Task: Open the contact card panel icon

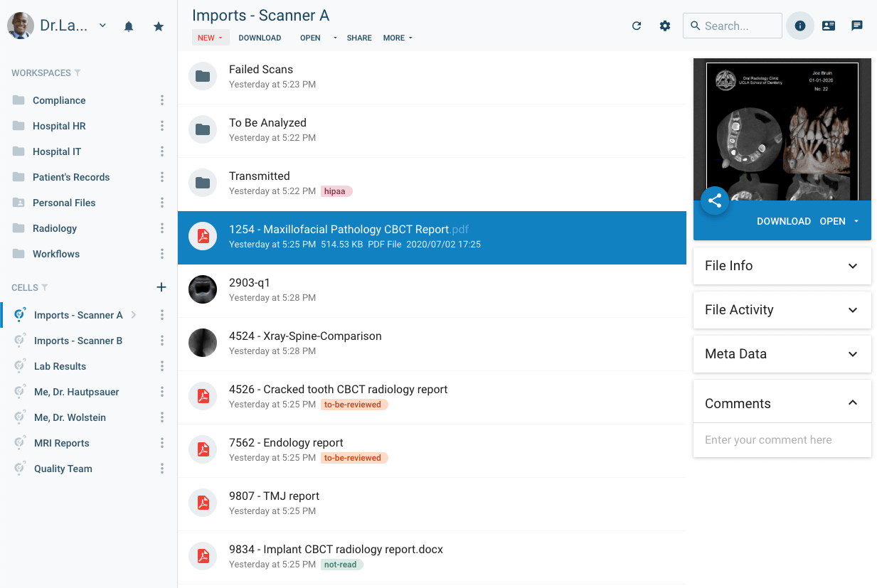Action: (829, 26)
